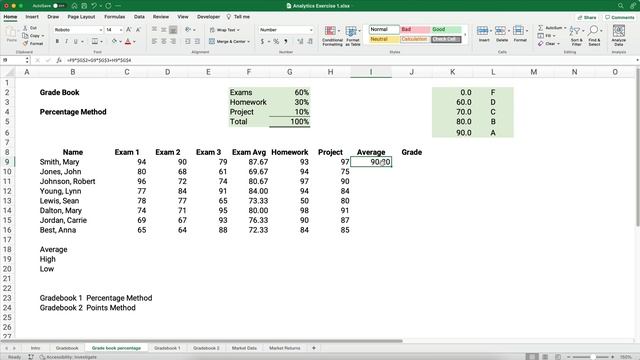Open the Data ribbon tab
The height and width of the screenshot is (360, 640).
click(x=139, y=17)
